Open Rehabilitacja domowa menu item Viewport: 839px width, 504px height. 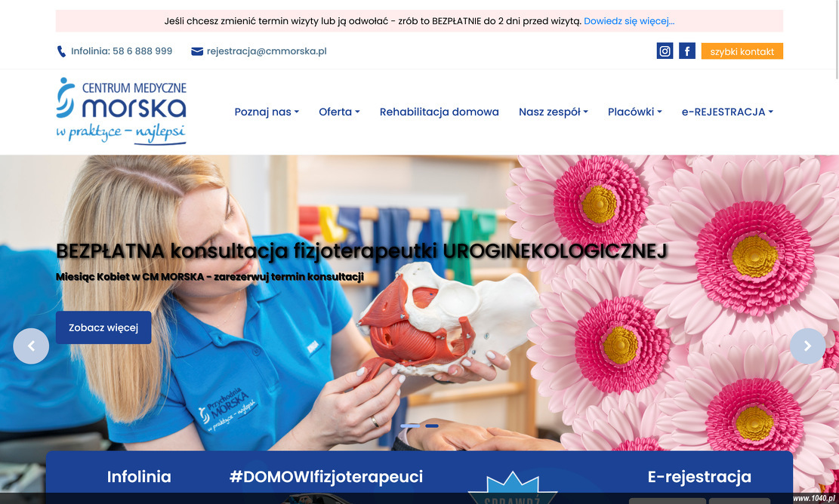tap(440, 112)
